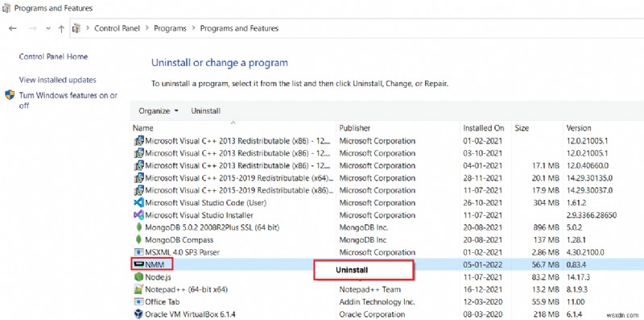Click the Visual Studio Installer icon
The image size is (644, 320).
138,215
